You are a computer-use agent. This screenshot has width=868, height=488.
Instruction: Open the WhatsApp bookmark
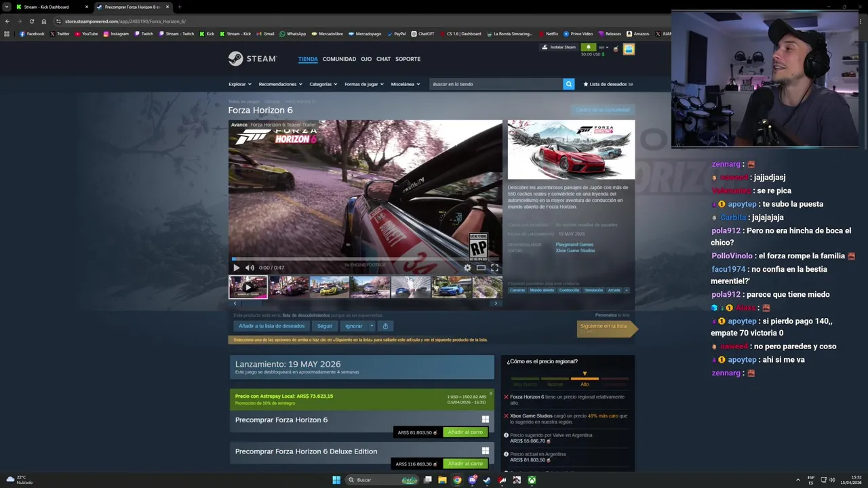click(x=293, y=34)
